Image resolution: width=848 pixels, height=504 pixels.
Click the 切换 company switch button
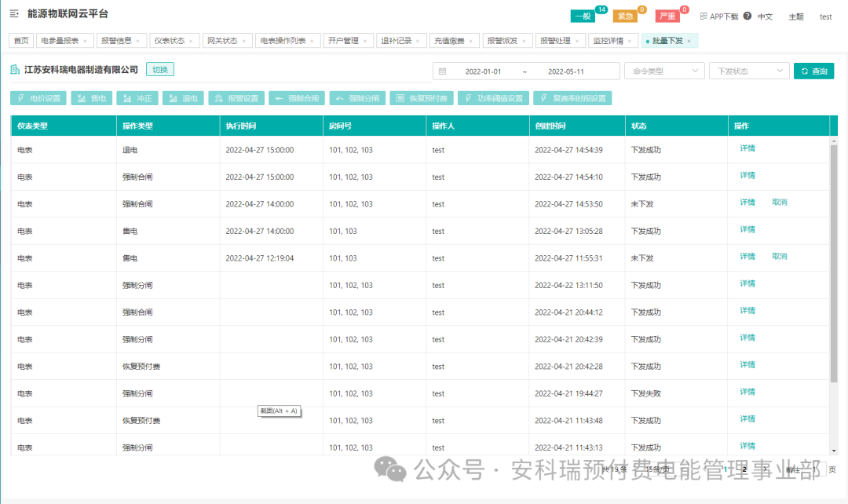point(160,70)
